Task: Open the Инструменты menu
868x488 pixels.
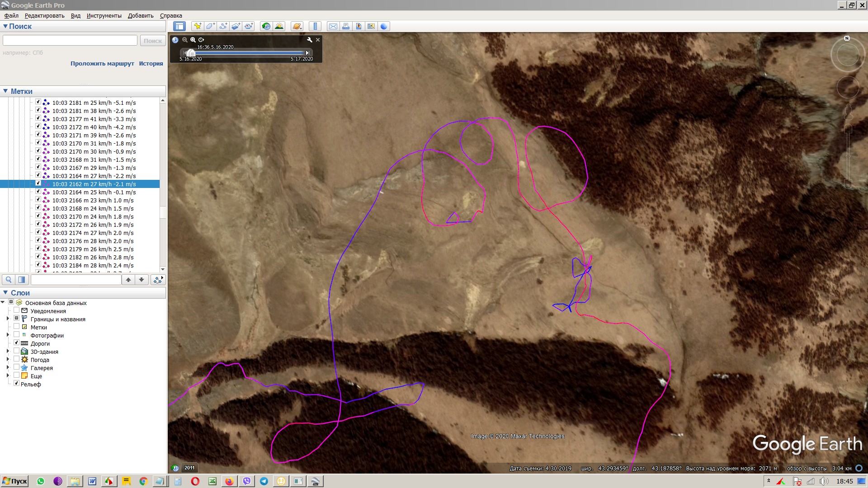Action: (104, 16)
